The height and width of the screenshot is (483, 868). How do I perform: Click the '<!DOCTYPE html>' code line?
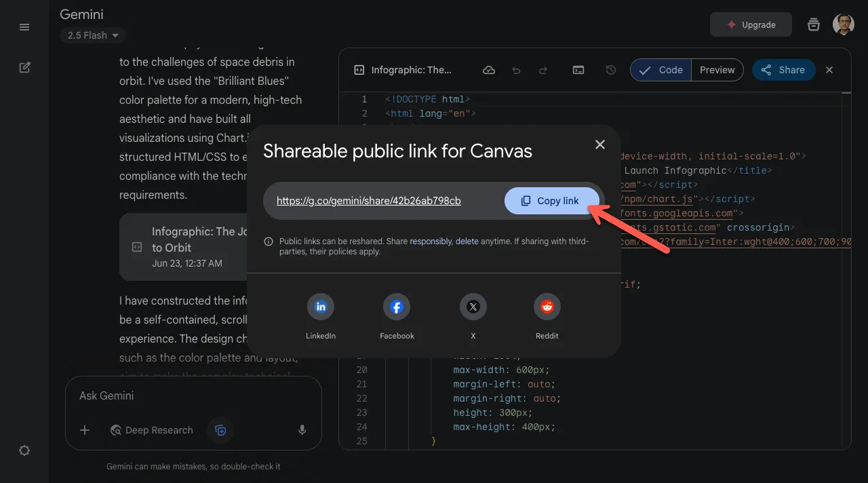[x=427, y=99]
